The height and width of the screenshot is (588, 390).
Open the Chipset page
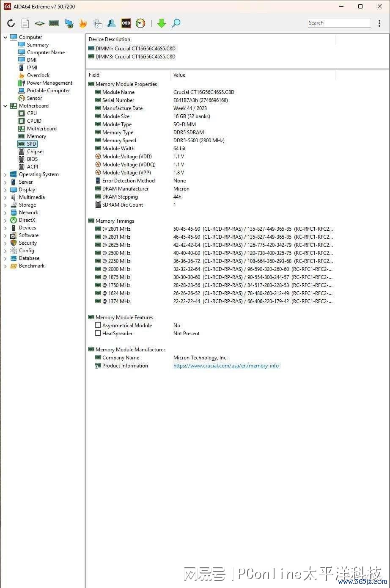pos(36,152)
